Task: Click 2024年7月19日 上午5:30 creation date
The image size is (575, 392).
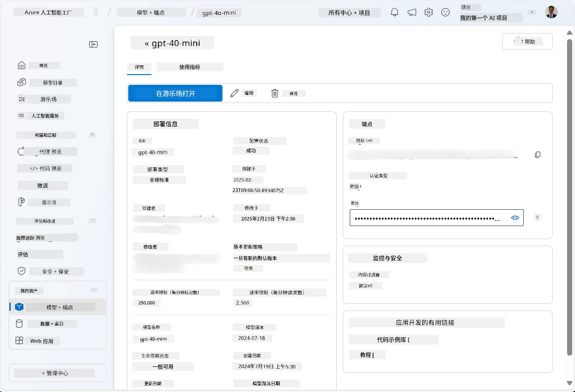Action: pos(267,367)
